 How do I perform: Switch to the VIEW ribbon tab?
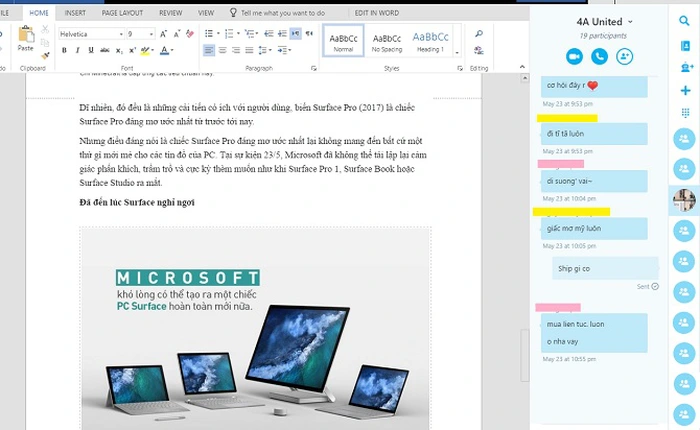tap(206, 13)
